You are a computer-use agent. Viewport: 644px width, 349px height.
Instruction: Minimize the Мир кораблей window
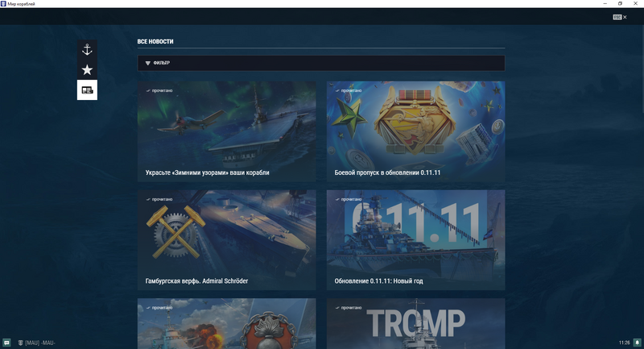coord(605,4)
